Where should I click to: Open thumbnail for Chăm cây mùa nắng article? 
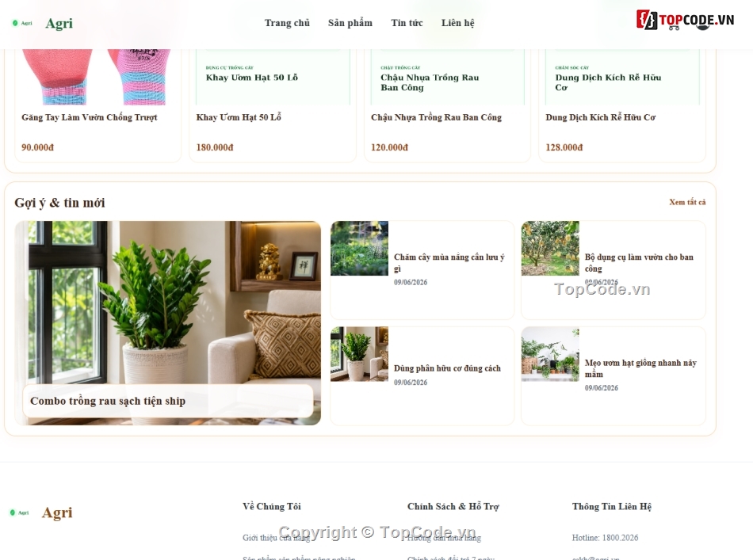click(x=359, y=248)
